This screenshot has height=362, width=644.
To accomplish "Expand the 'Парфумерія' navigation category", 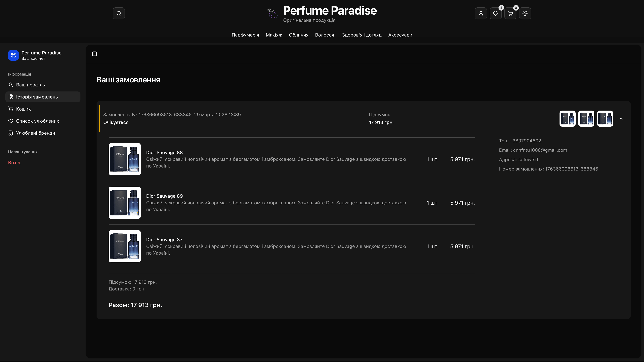I will point(245,35).
